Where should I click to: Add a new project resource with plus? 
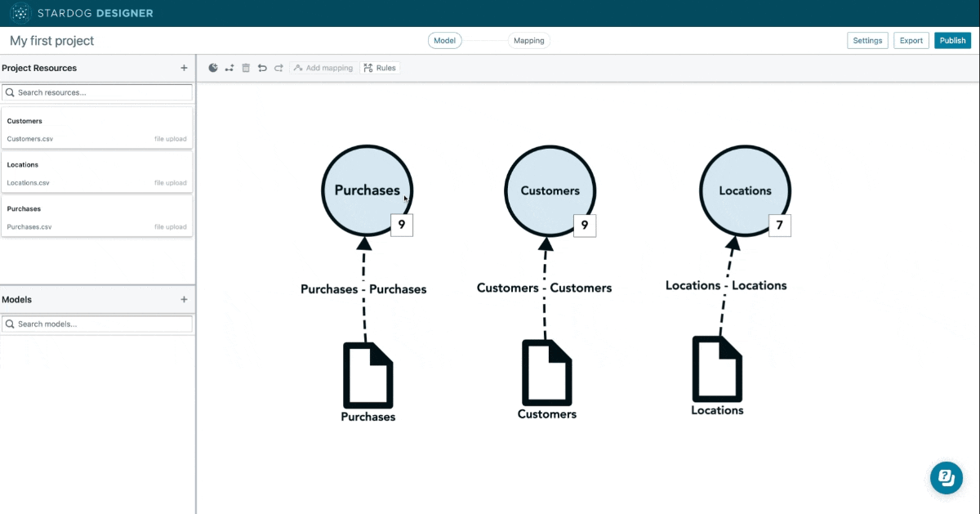coord(184,68)
